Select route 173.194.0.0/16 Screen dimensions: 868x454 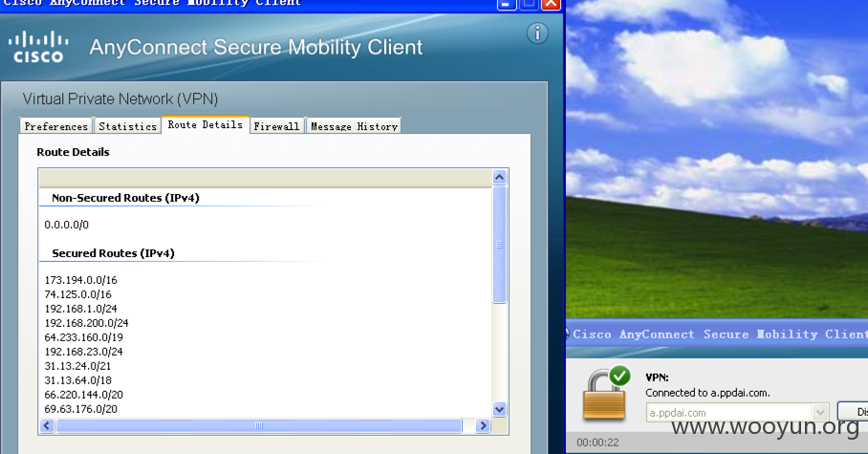click(81, 280)
